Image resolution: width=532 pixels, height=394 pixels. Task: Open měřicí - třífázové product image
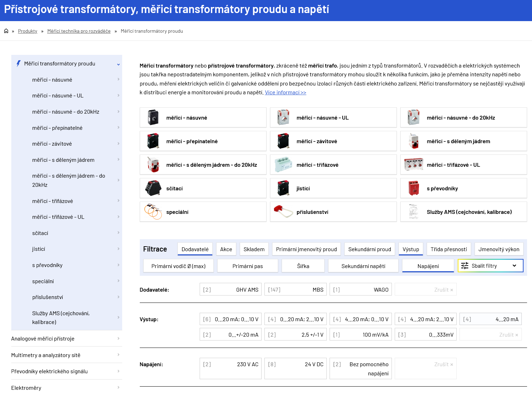tap(283, 165)
